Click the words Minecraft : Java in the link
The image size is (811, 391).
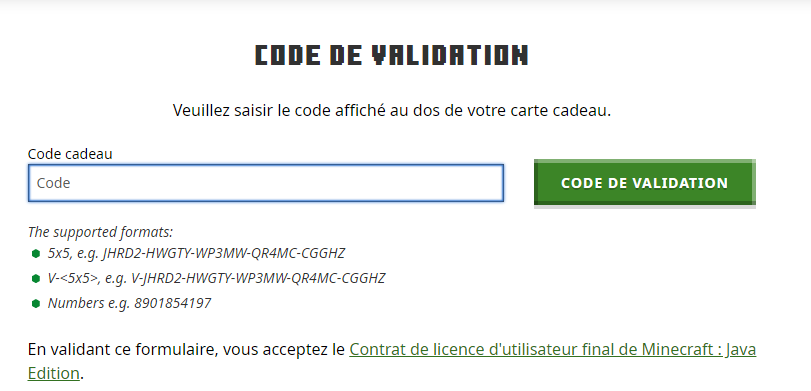coord(699,350)
